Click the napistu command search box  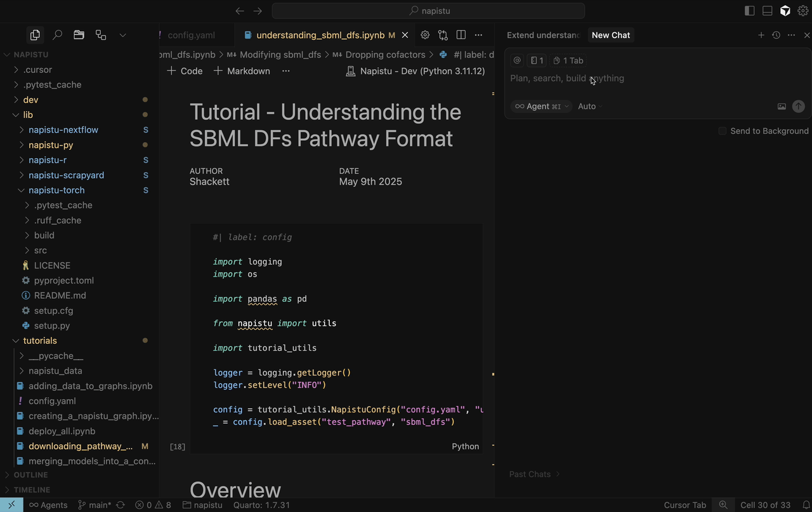(428, 11)
